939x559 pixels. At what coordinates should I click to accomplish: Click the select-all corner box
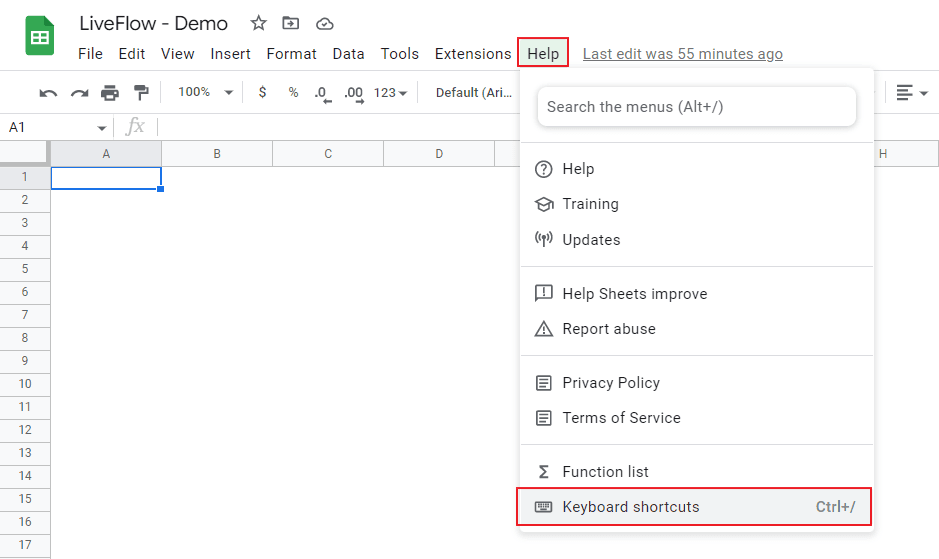click(24, 153)
